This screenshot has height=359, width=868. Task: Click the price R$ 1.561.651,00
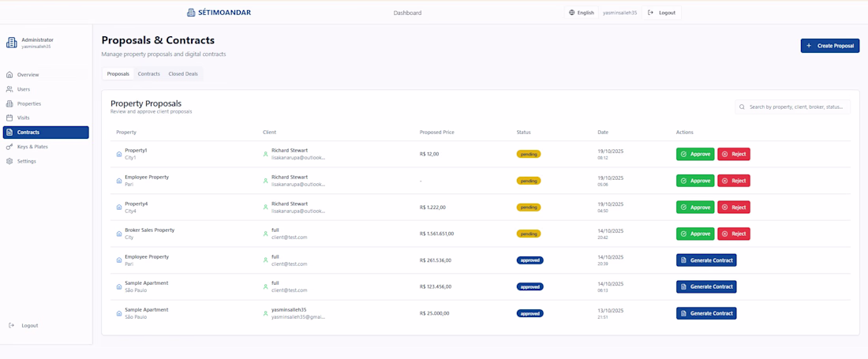click(x=437, y=234)
